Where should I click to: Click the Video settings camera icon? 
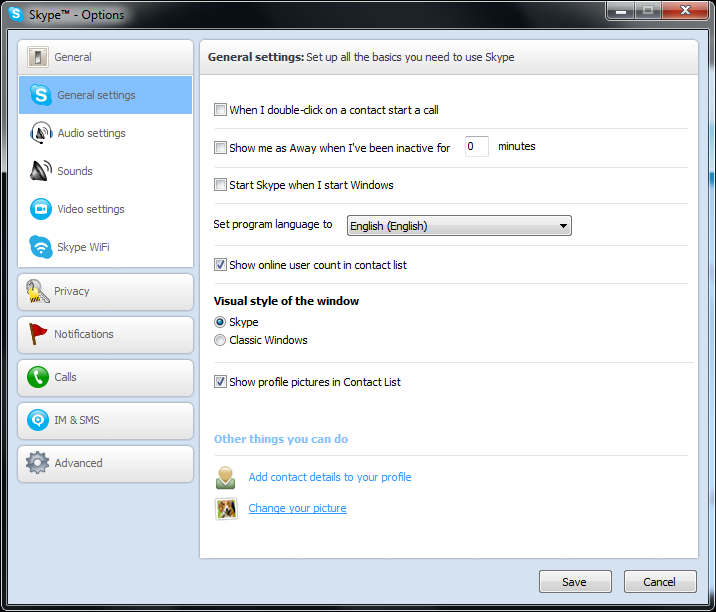point(40,209)
